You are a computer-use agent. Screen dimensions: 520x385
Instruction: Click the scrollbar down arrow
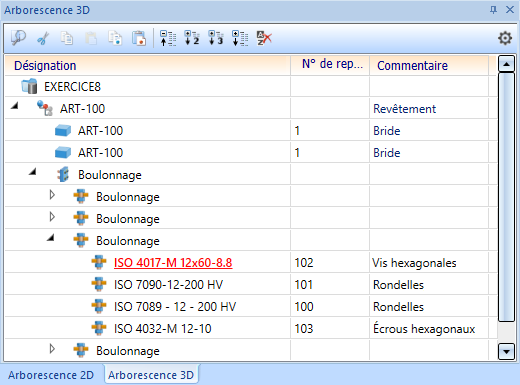(x=506, y=351)
